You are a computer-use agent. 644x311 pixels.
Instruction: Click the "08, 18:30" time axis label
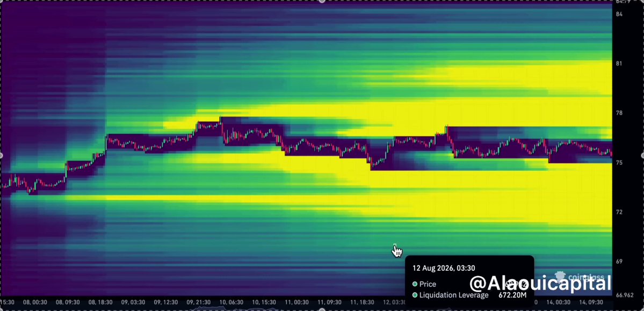click(x=100, y=302)
